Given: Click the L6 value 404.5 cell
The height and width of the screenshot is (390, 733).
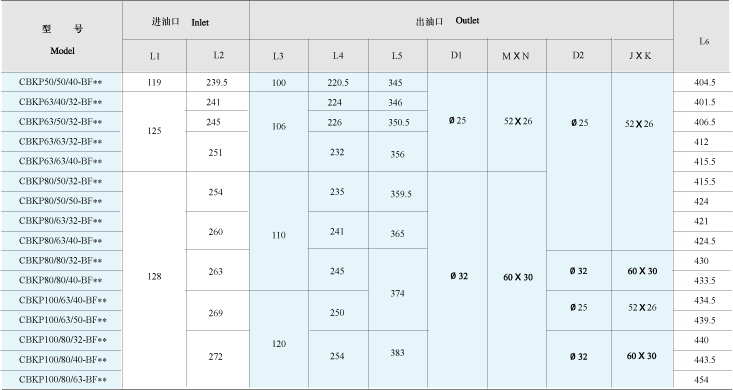Looking at the screenshot, I should (703, 82).
